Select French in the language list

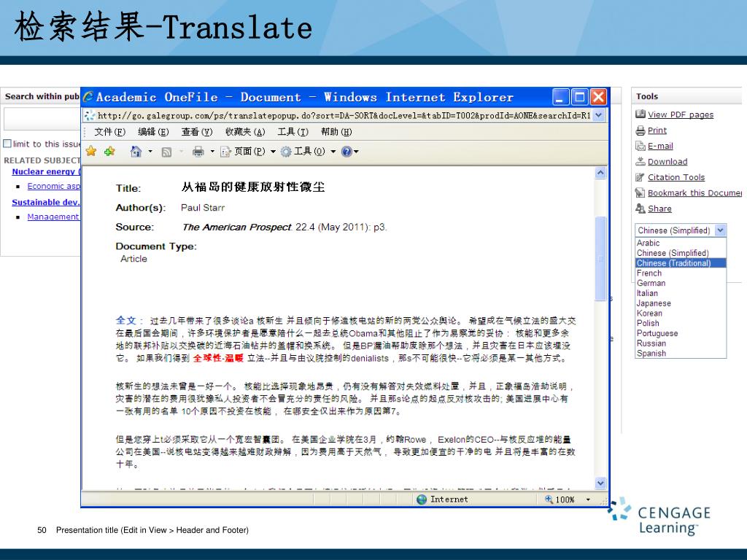point(681,273)
